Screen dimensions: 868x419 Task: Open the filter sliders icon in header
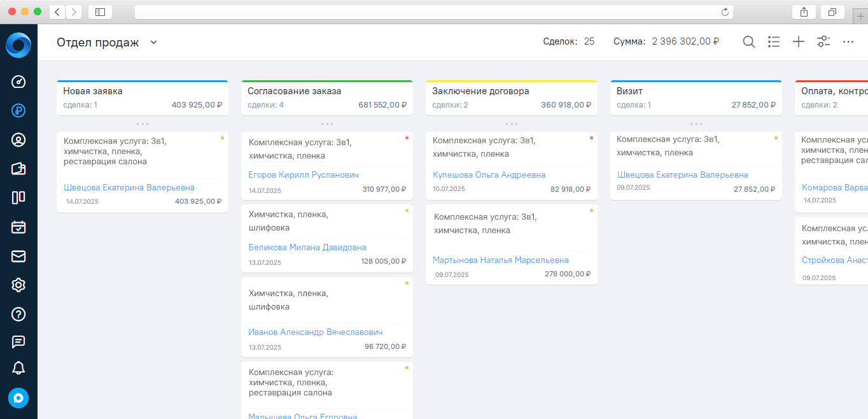coord(823,42)
